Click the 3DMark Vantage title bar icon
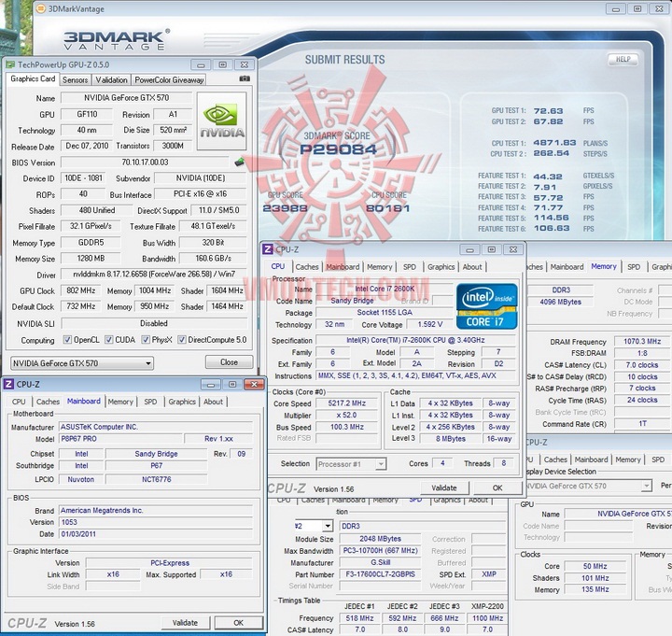 pos(41,8)
